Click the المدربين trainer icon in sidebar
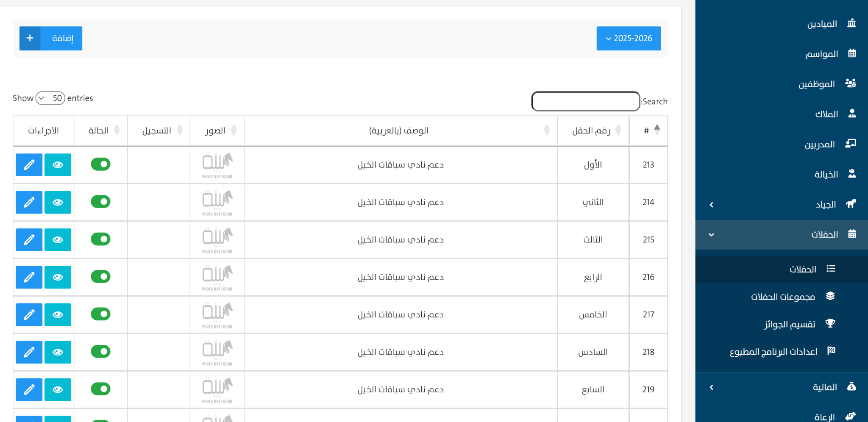Image resolution: width=868 pixels, height=422 pixels. click(x=851, y=144)
